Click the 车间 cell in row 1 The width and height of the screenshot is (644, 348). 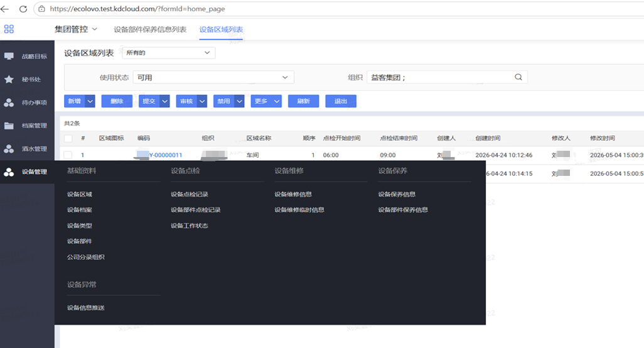pyautogui.click(x=252, y=155)
